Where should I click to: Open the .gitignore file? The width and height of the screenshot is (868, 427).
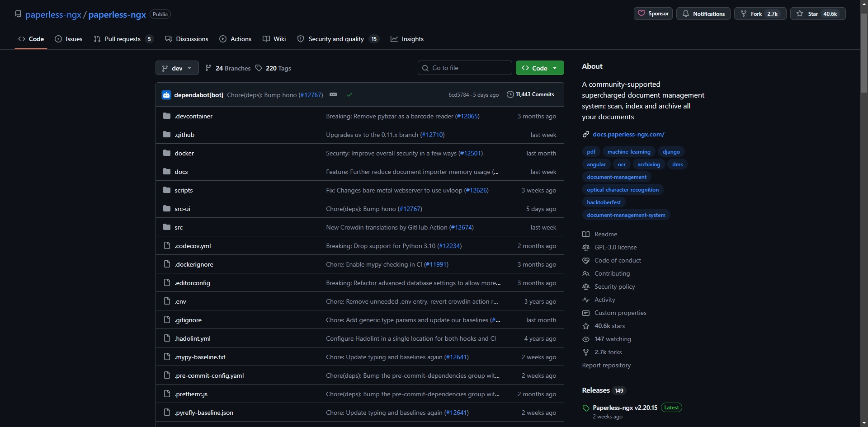click(x=188, y=320)
